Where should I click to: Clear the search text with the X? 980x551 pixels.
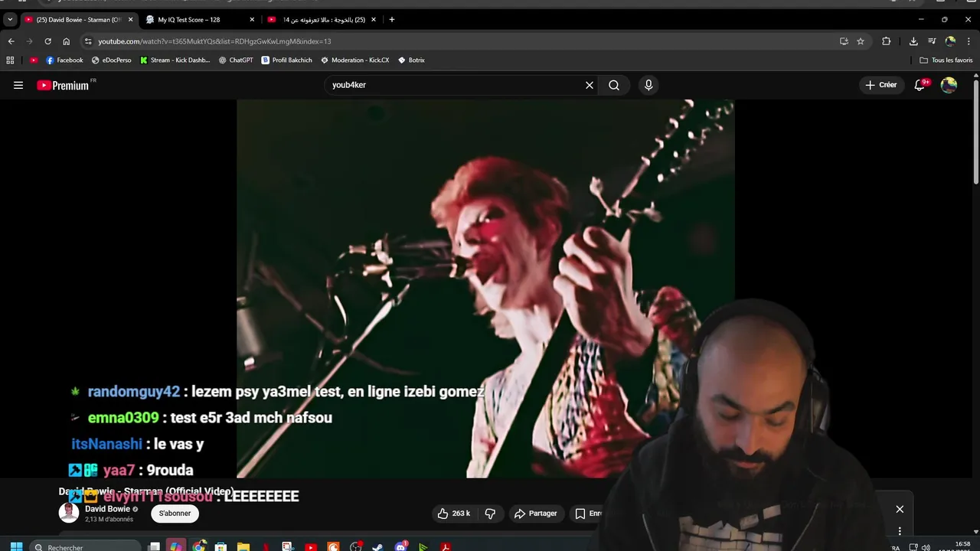tap(590, 85)
